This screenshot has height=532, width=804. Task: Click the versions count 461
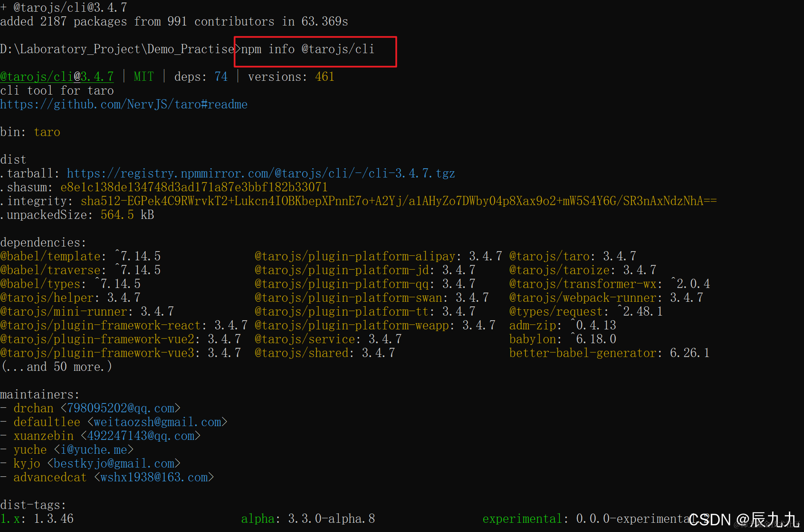325,77
